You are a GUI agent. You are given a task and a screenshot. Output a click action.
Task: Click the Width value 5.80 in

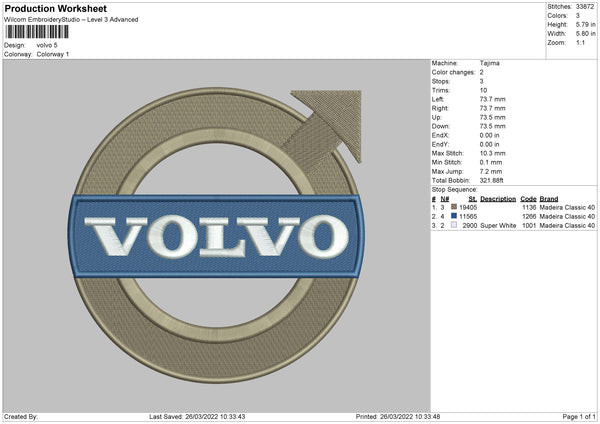[585, 34]
